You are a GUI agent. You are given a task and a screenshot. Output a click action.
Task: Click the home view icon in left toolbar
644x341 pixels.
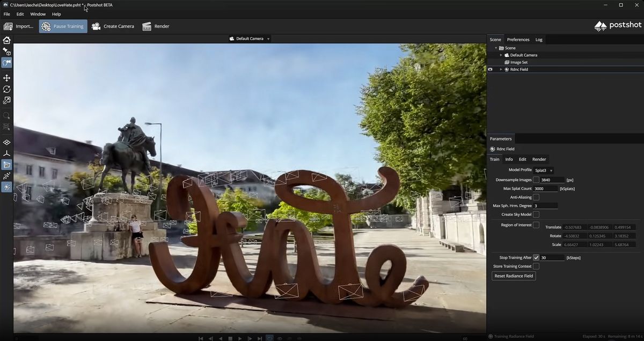click(x=6, y=40)
